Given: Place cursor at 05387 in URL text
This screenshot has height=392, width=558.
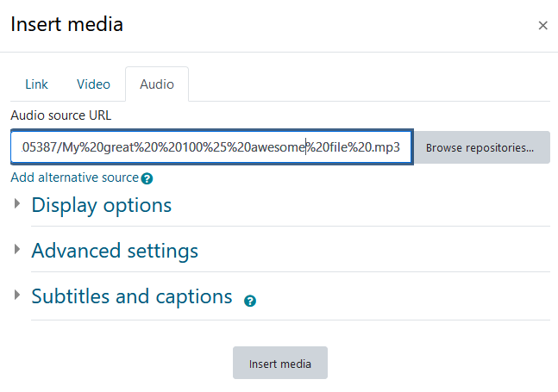Looking at the screenshot, I should (39, 147).
